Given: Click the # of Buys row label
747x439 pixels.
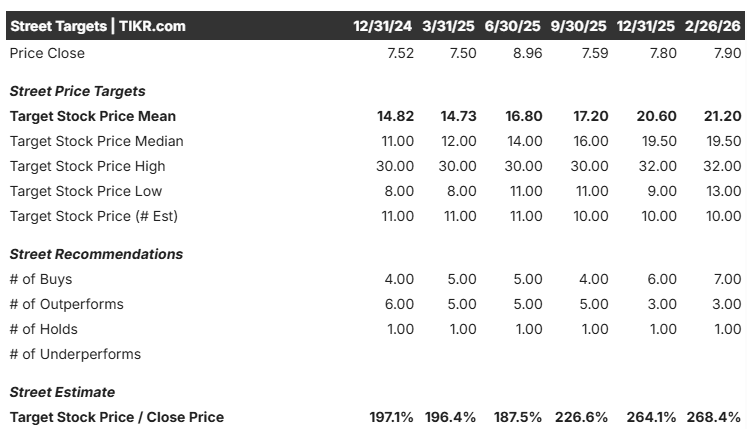Looking at the screenshot, I should click(40, 279).
